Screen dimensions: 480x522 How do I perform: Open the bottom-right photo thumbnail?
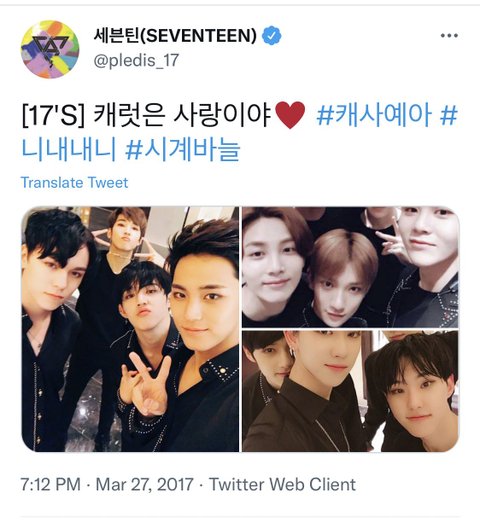tap(350, 391)
